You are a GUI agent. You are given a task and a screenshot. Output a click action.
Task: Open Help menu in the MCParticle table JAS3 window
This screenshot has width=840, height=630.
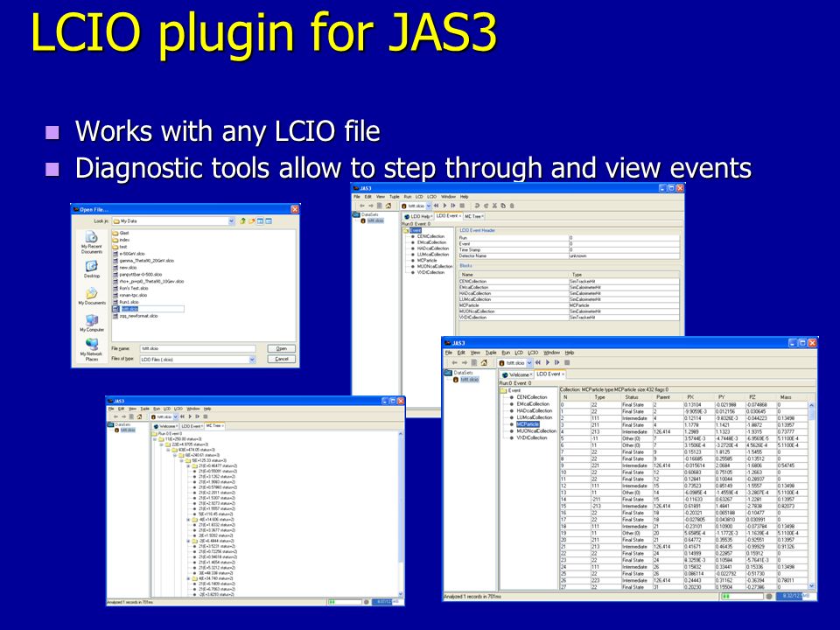coord(570,353)
